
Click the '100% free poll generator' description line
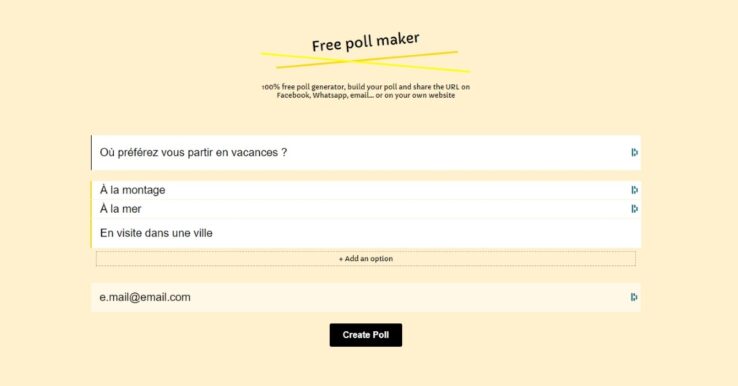pyautogui.click(x=366, y=87)
